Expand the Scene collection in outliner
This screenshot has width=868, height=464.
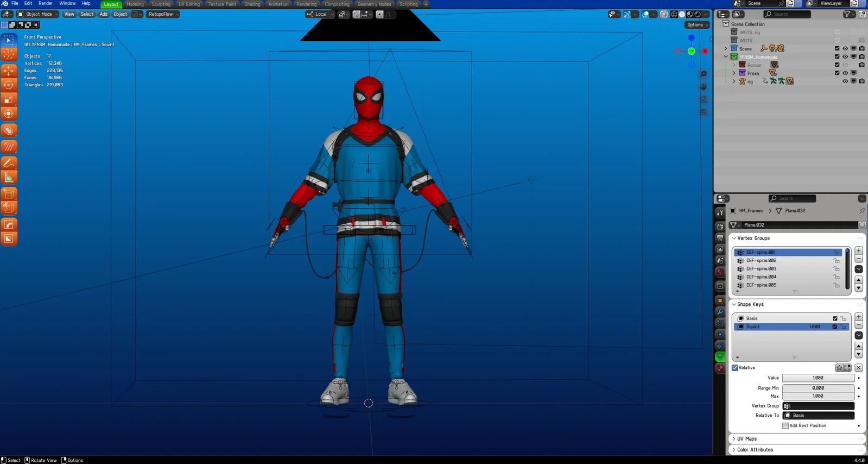coord(726,49)
